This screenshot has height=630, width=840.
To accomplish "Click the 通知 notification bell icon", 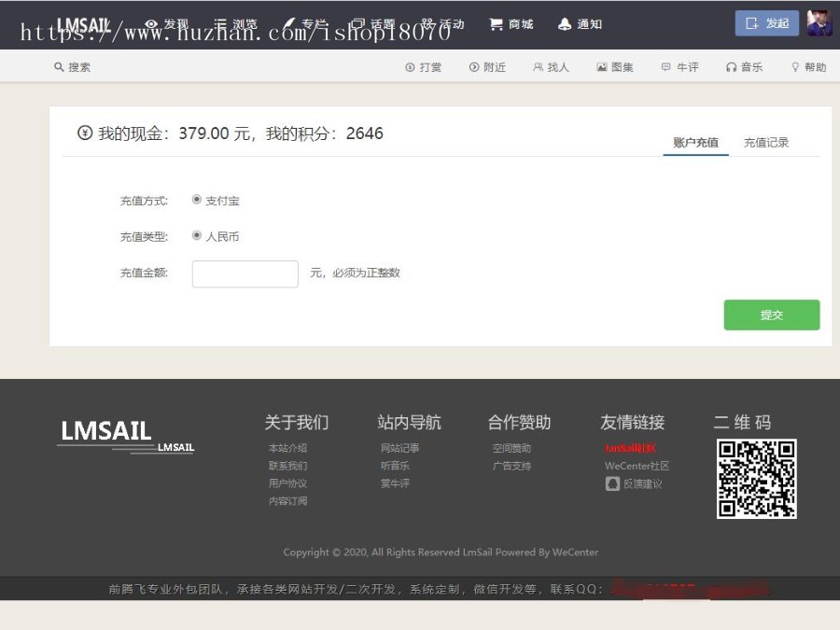I will (x=565, y=24).
